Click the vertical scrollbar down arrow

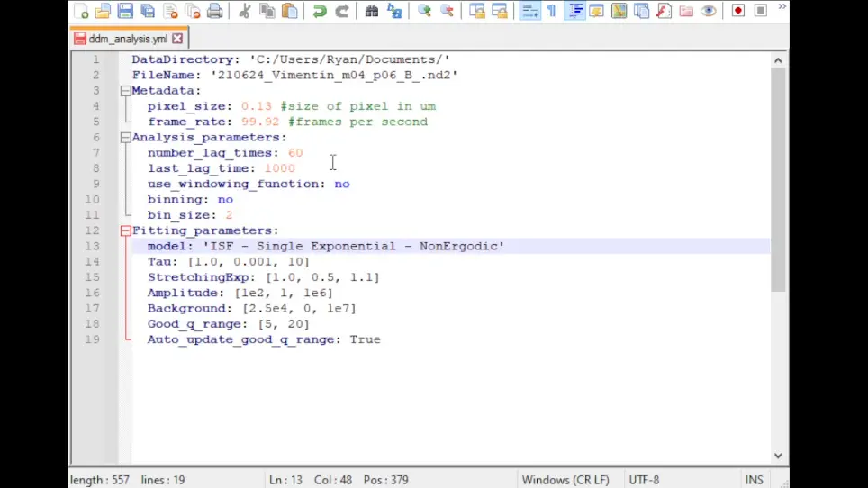(778, 456)
